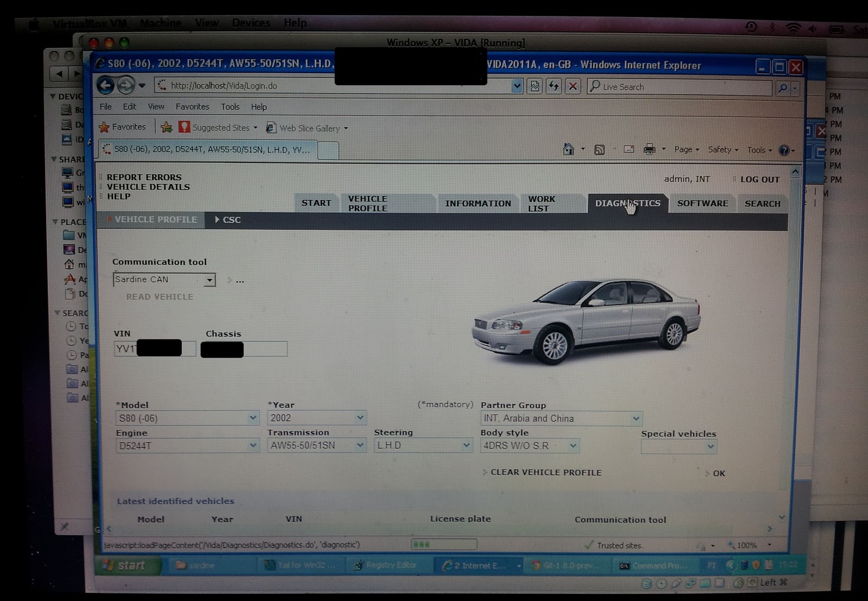Open the Devices menu in VirtualBox menu bar

coord(251,23)
